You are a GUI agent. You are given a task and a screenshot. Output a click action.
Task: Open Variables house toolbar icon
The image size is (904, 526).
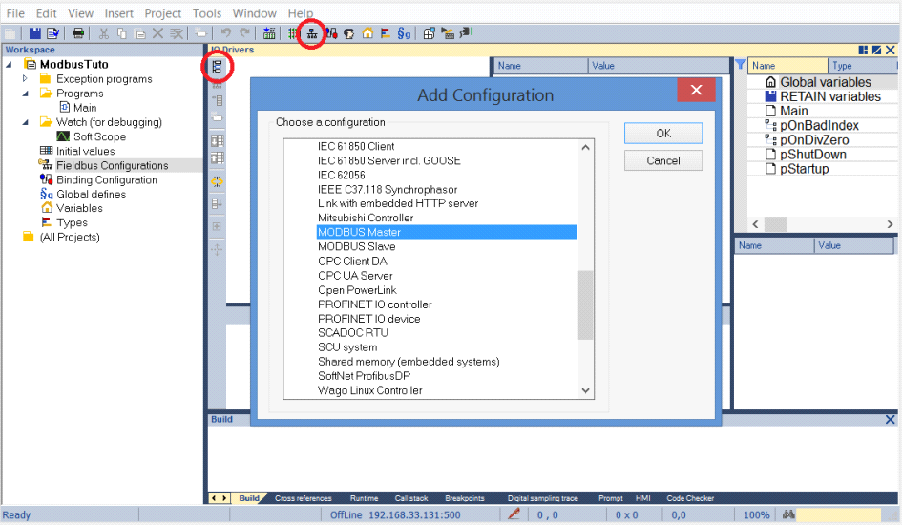click(x=368, y=33)
